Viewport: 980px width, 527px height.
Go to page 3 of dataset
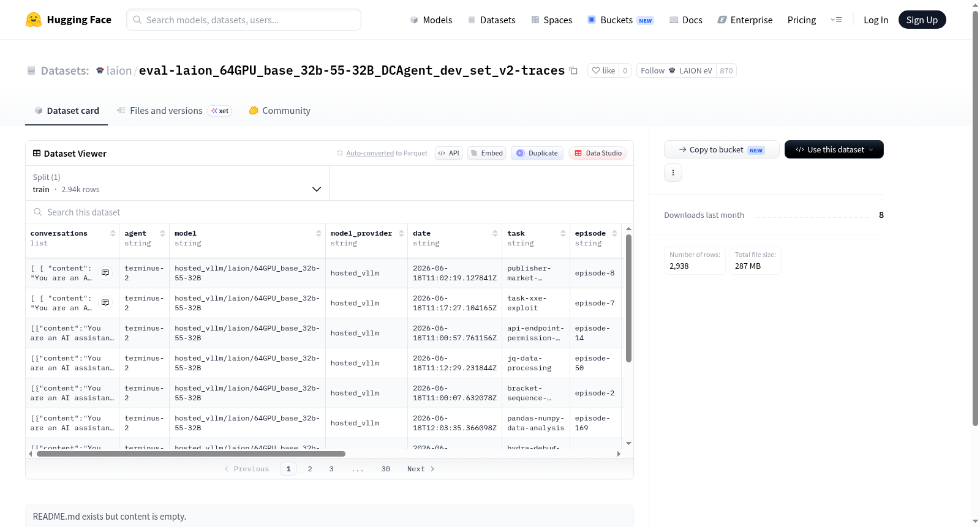[331, 469]
